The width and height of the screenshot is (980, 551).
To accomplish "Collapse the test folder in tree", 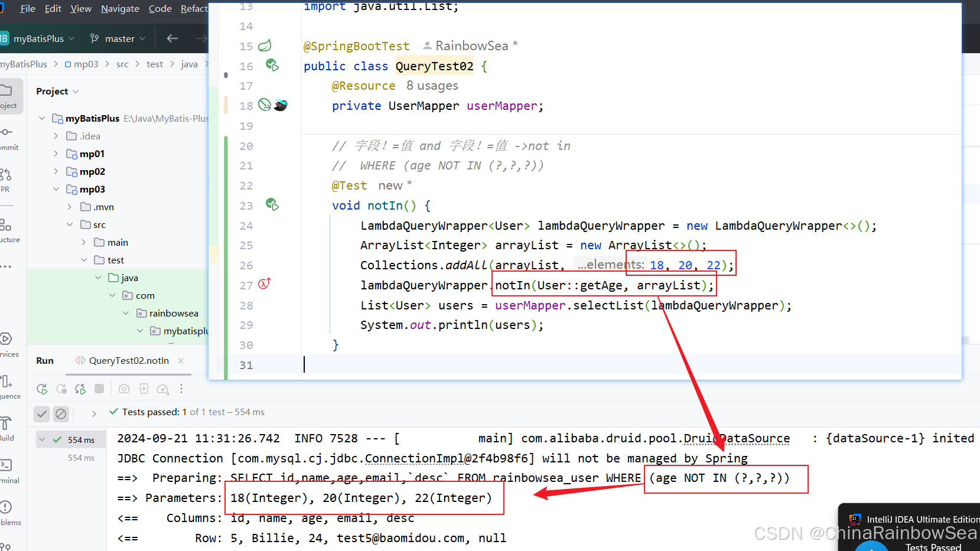I will click(x=84, y=260).
